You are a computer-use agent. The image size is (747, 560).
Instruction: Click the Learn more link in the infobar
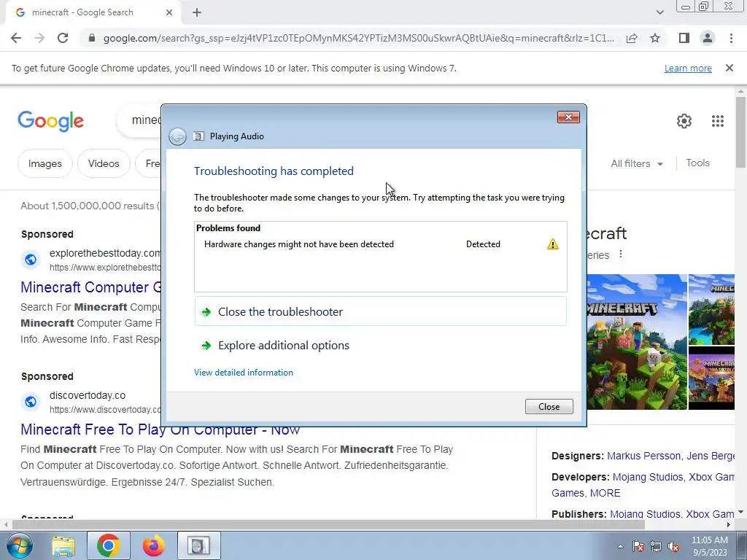688,69
